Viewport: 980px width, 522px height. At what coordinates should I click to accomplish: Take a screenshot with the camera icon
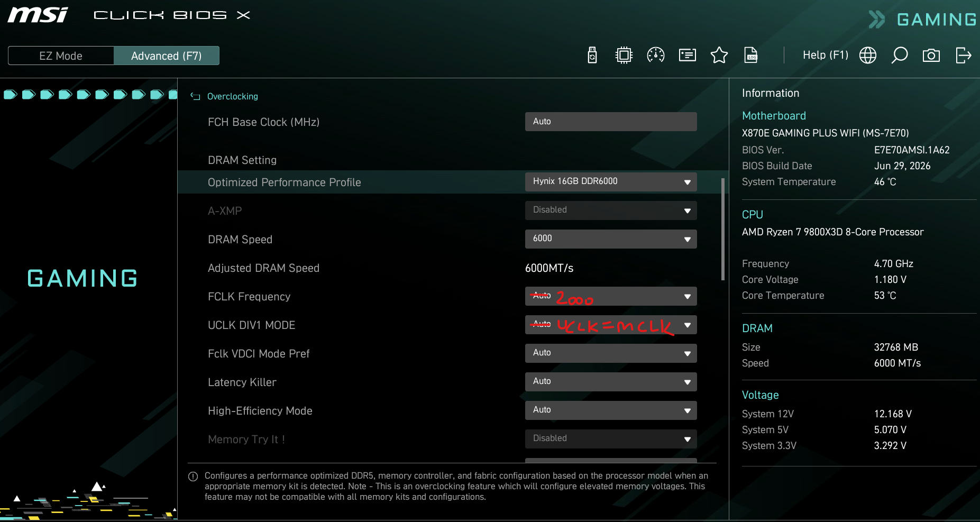tap(931, 55)
